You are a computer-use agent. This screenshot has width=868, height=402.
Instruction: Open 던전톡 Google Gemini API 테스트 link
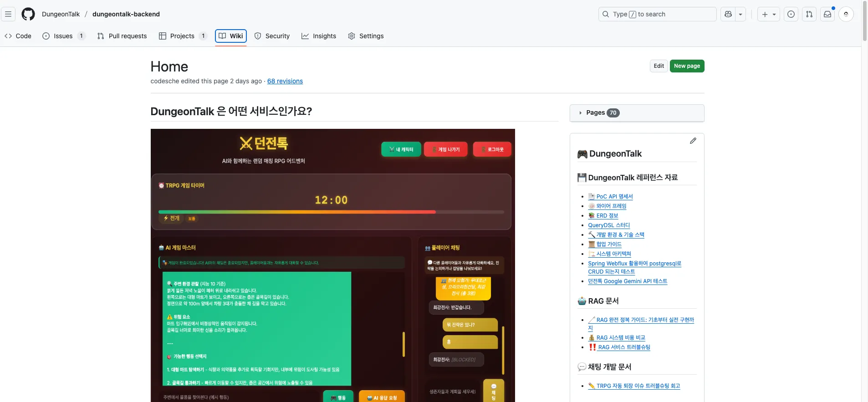point(628,281)
